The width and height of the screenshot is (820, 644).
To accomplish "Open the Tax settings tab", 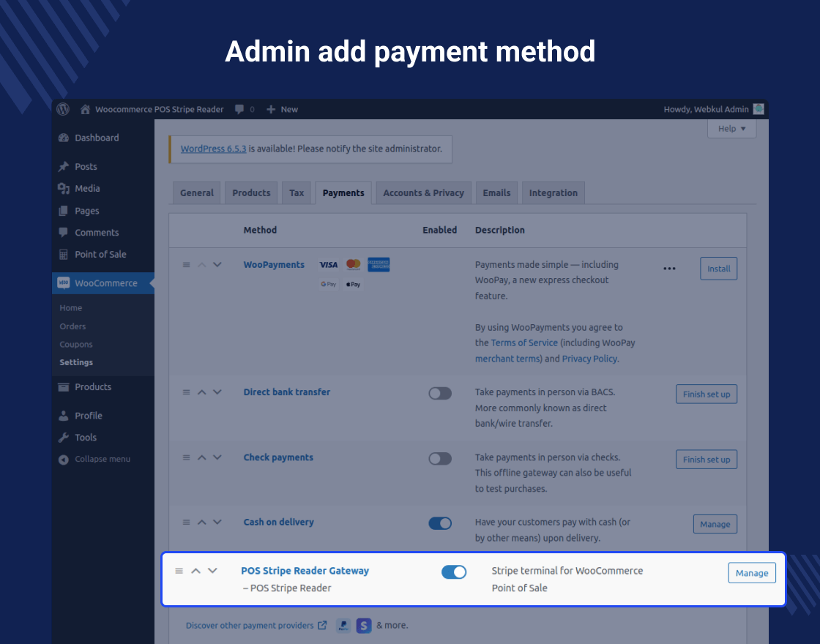I will tap(297, 192).
